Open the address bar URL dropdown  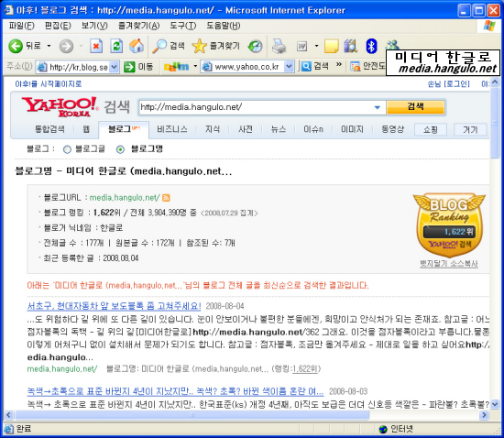click(x=115, y=67)
